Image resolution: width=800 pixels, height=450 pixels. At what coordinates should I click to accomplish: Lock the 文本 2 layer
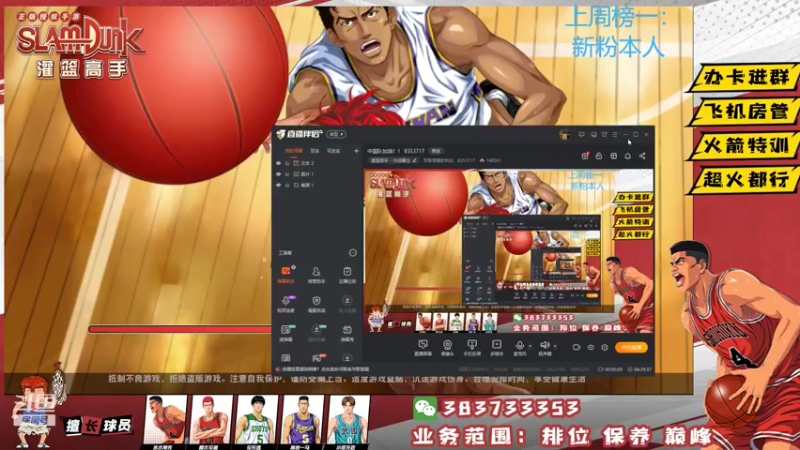[287, 163]
